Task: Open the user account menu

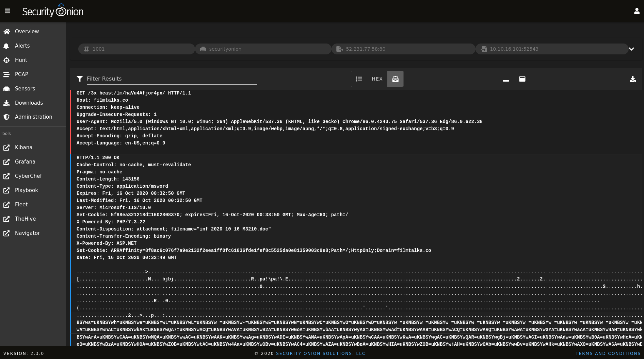Action: pyautogui.click(x=637, y=11)
